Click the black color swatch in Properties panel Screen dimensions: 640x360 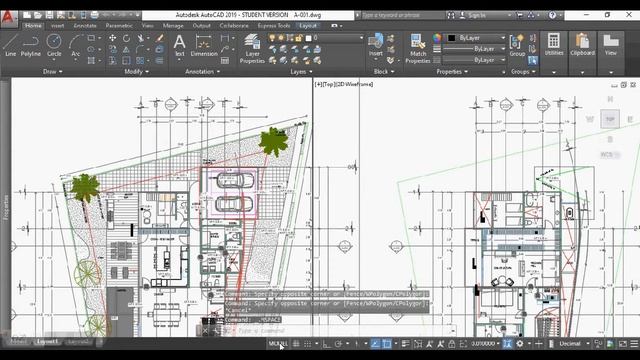click(x=451, y=38)
